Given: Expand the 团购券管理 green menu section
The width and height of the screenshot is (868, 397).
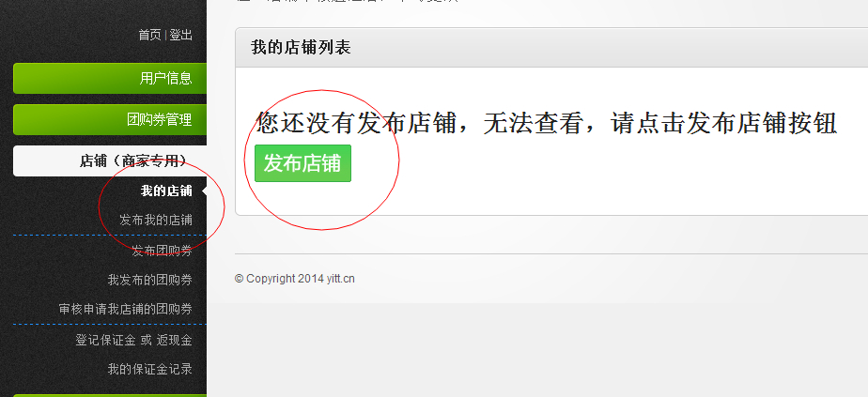Looking at the screenshot, I should point(110,119).
